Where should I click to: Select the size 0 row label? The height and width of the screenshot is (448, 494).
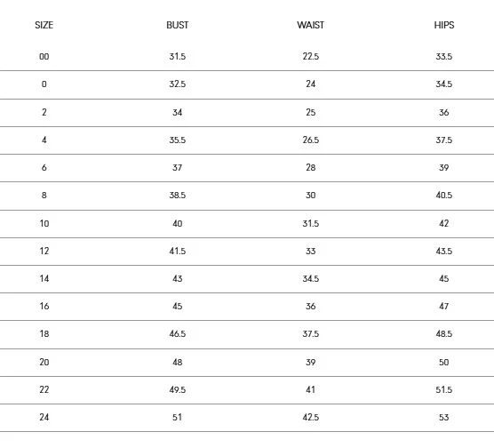[x=44, y=84]
